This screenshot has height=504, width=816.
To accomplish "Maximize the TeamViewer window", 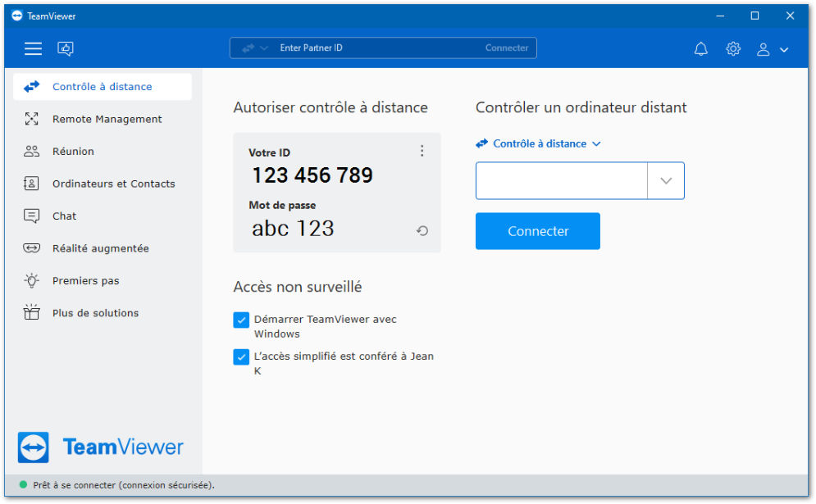I will click(x=754, y=16).
